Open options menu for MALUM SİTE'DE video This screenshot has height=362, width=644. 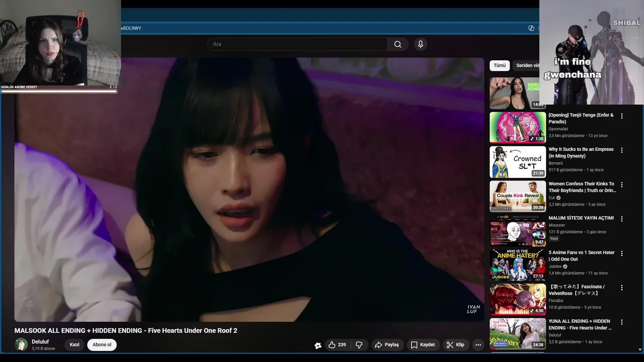[x=622, y=219]
